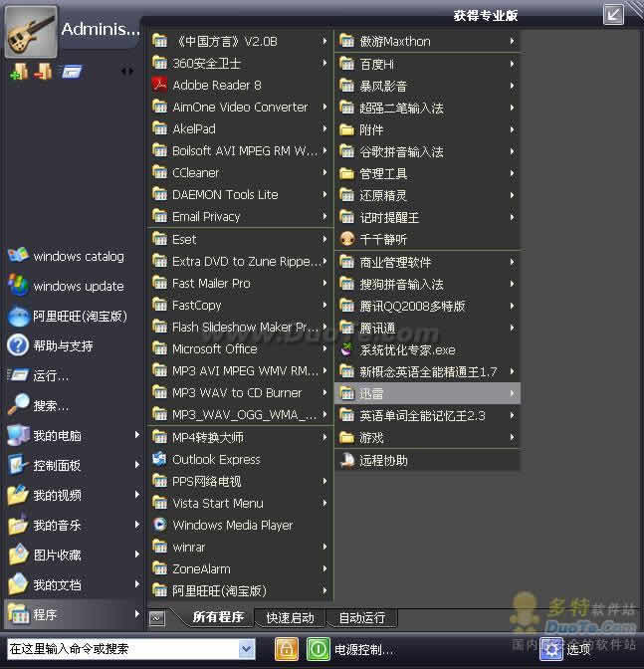Click the arrow icon at top right corner
Image resolution: width=644 pixels, height=669 pixels.
click(613, 15)
